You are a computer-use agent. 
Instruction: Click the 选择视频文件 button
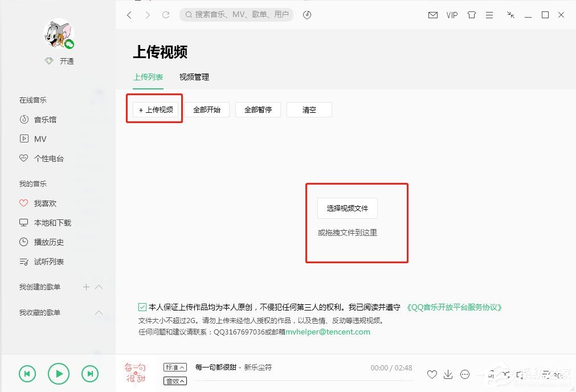point(348,208)
